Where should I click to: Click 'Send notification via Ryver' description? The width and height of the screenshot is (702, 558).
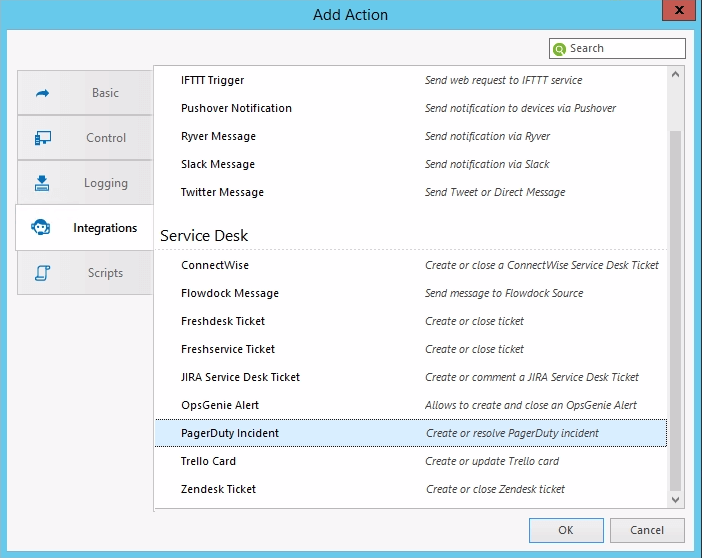(488, 136)
